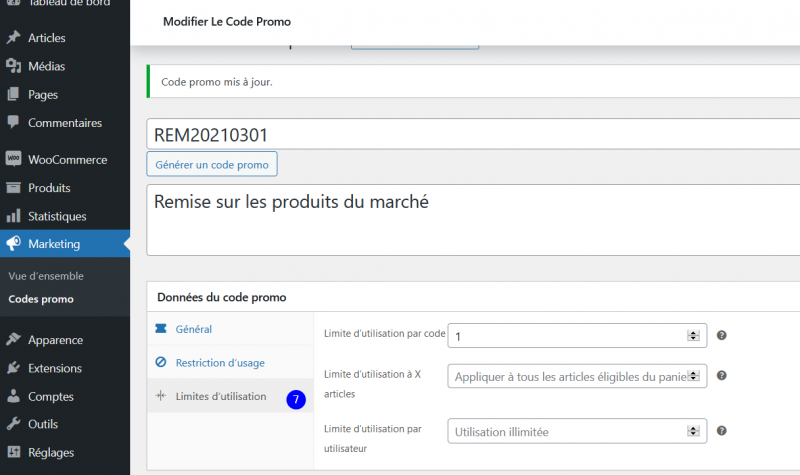Select the Marketing menu item

[x=65, y=243]
